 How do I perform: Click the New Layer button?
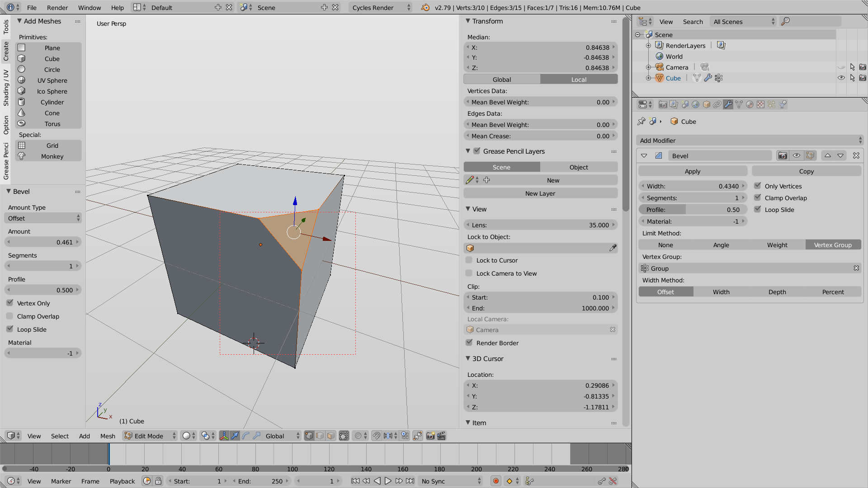(540, 193)
